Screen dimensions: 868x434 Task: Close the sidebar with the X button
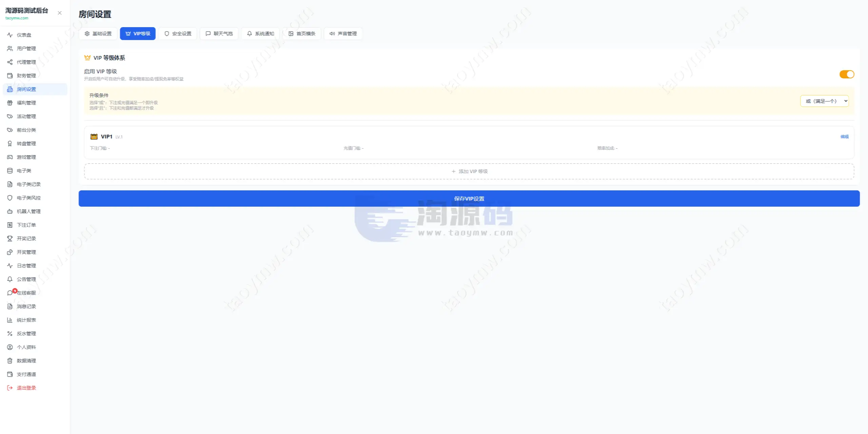[x=60, y=13]
